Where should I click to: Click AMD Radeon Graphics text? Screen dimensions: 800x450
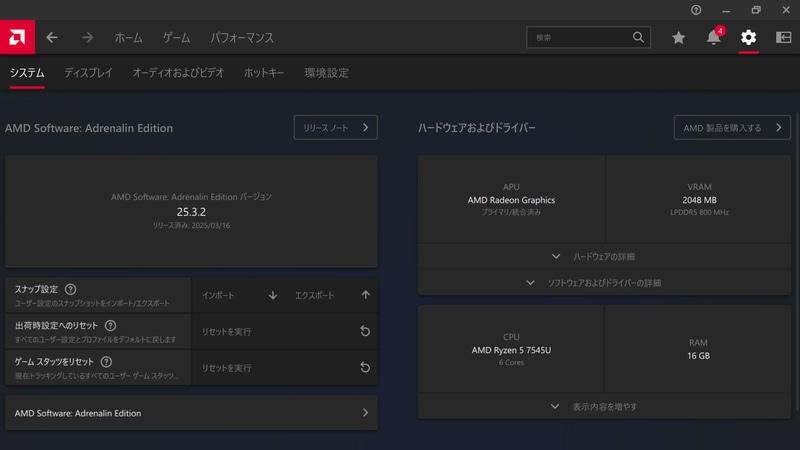coord(511,200)
